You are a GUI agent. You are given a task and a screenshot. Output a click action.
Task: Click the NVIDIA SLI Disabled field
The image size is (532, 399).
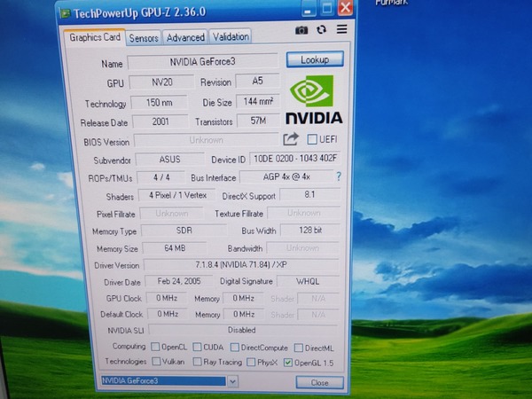coord(242,330)
